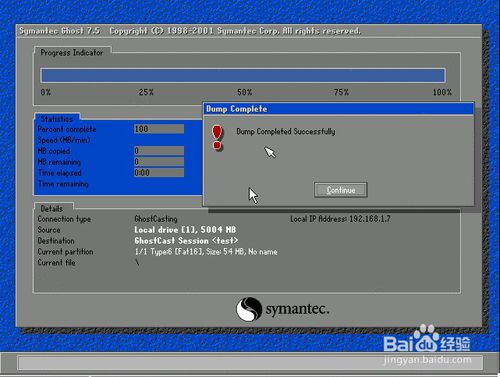Viewport: 500px width, 377px height.
Task: Click the Source Local drive entry
Action: pyautogui.click(x=185, y=230)
